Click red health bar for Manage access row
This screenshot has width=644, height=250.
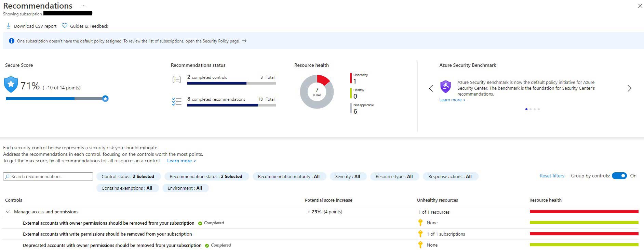pyautogui.click(x=584, y=212)
